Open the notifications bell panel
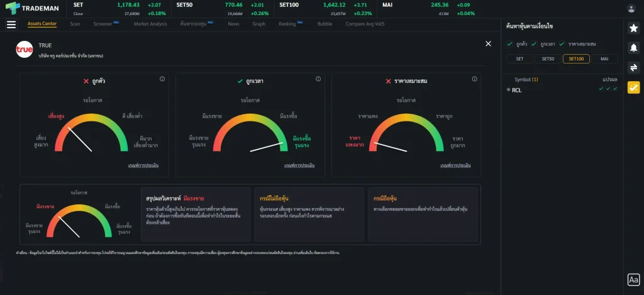The image size is (644, 295). [633, 48]
